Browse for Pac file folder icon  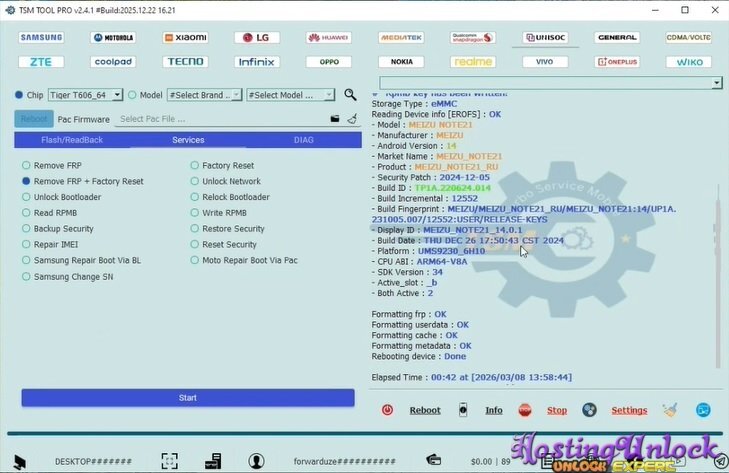[335, 119]
